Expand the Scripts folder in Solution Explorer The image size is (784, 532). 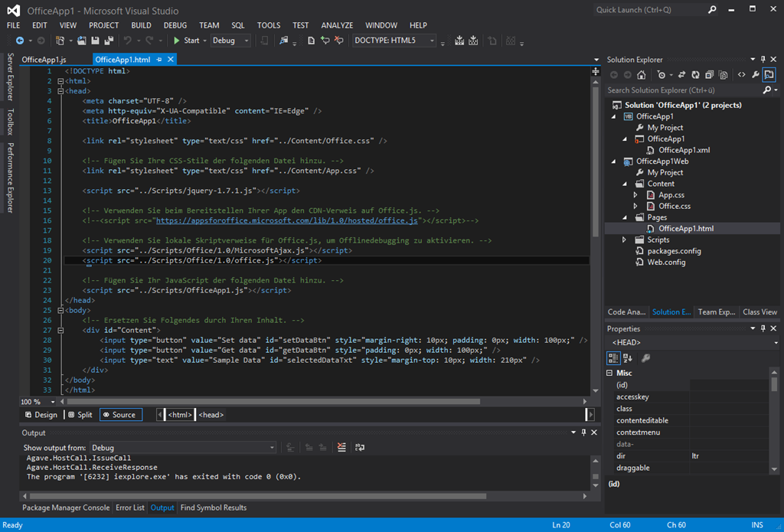(x=625, y=240)
